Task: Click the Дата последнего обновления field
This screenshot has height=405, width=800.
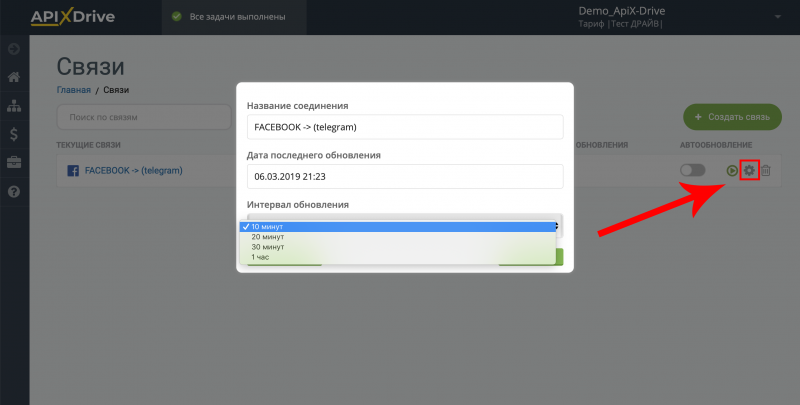Action: coord(404,176)
